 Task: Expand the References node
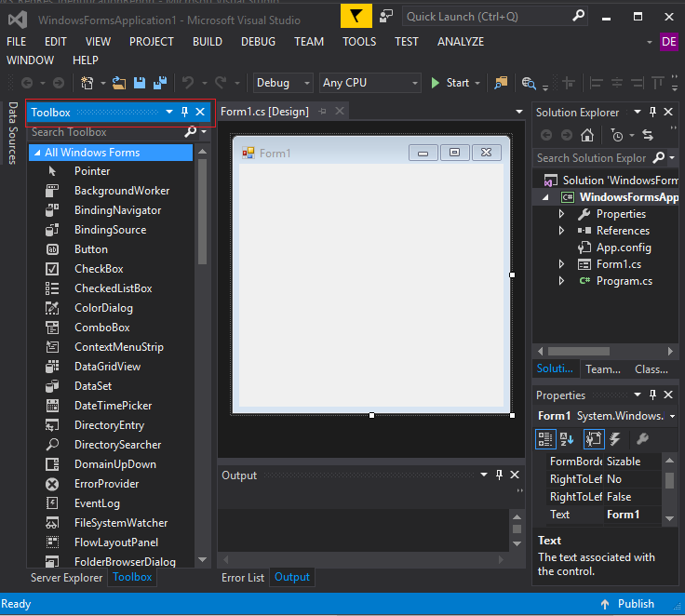[562, 230]
